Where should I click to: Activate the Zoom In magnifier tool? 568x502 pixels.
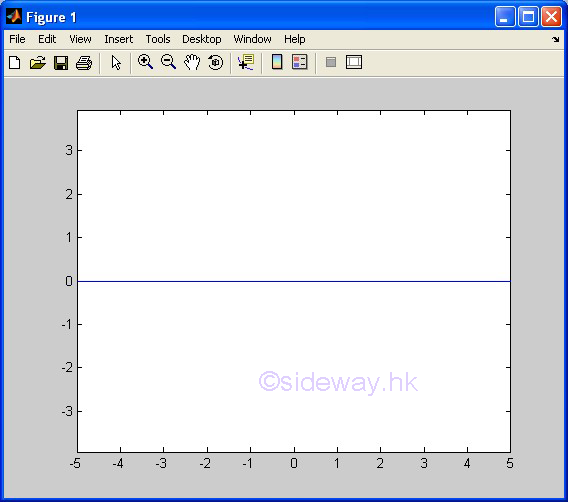click(145, 62)
